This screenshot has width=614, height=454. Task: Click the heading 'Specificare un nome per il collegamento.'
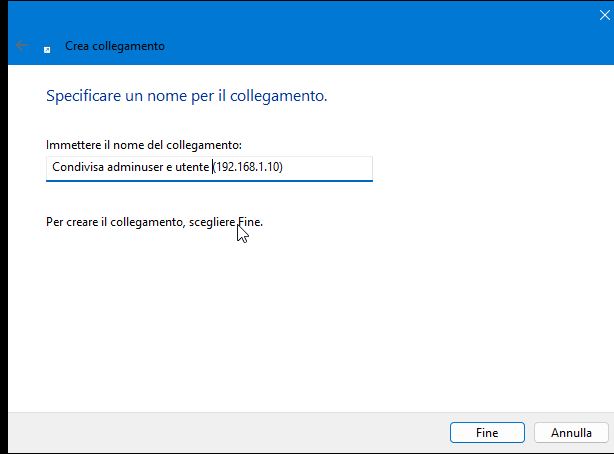coord(186,96)
